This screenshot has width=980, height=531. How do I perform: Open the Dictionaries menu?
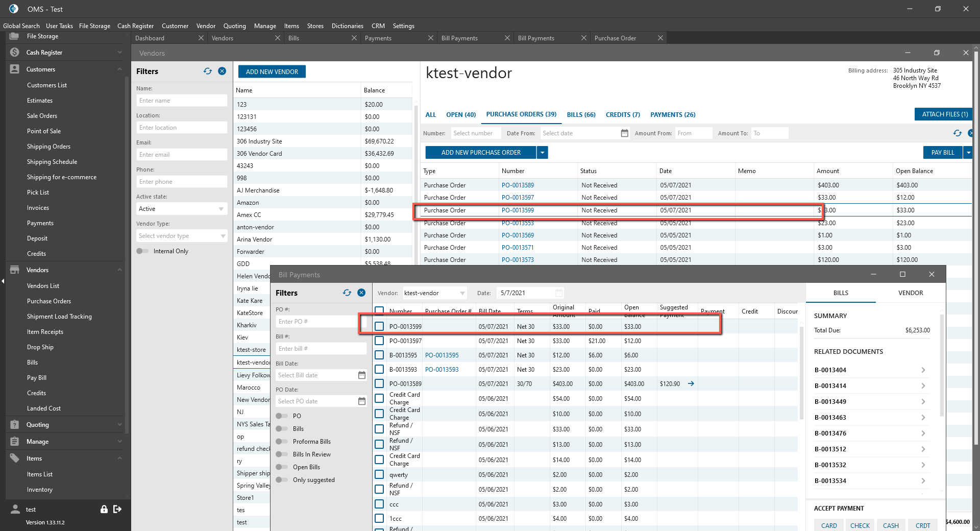(347, 26)
